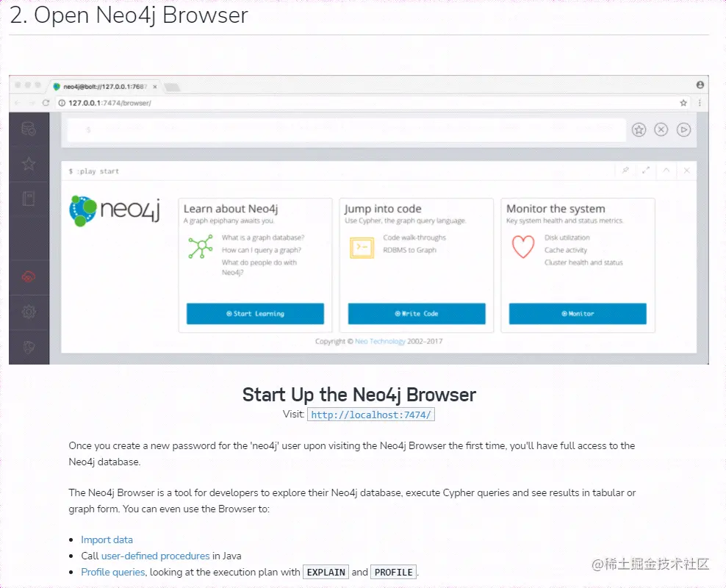Open the Import data link
The image size is (726, 588).
coord(107,539)
